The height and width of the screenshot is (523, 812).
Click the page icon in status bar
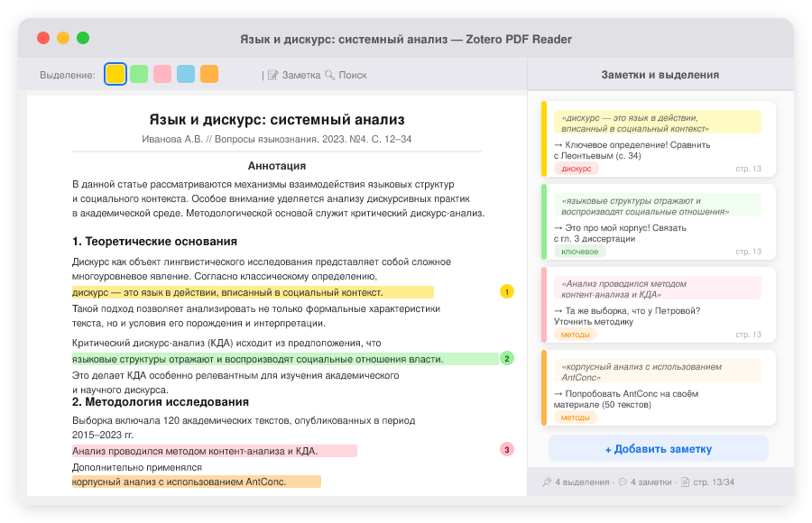pos(685,482)
